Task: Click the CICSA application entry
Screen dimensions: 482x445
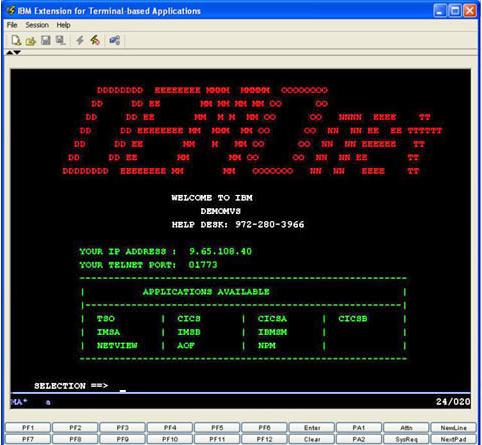Action: (x=272, y=319)
